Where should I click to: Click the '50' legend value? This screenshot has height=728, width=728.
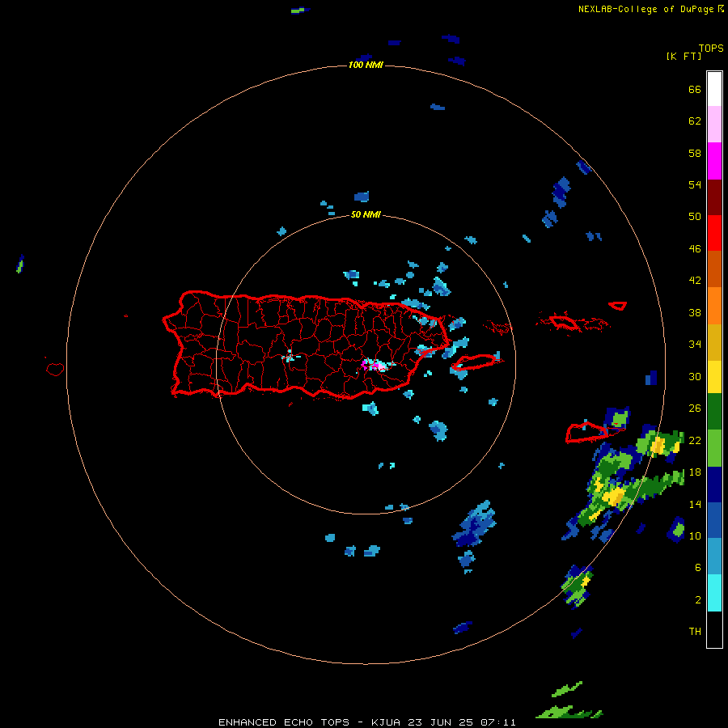(x=695, y=217)
